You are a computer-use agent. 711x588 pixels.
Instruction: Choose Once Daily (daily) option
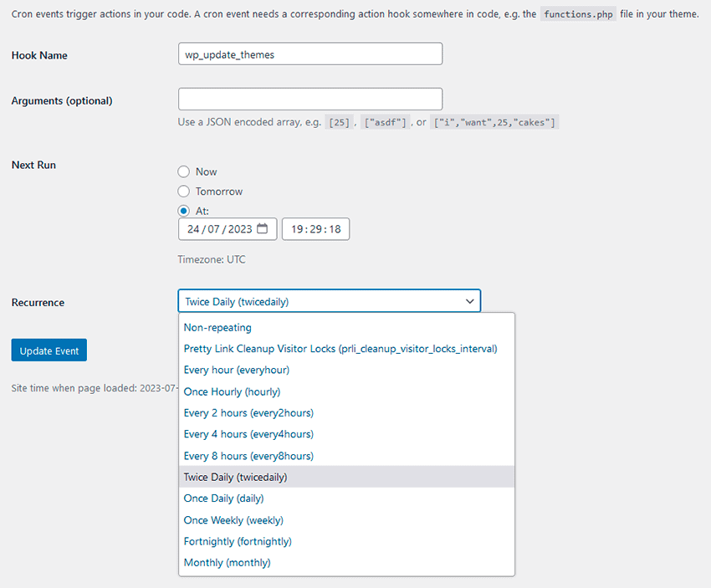pos(346,499)
